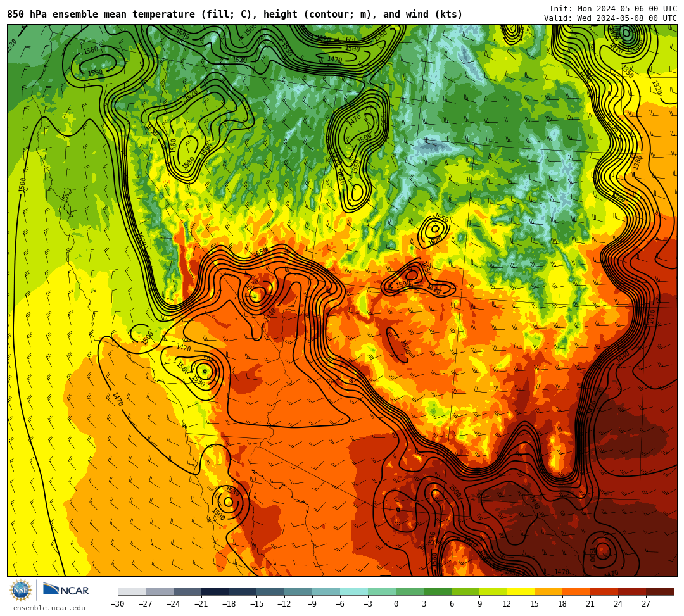This screenshot has height=616, width=684.
Task: Click the colorbar tick label 21
Action: pyautogui.click(x=590, y=604)
